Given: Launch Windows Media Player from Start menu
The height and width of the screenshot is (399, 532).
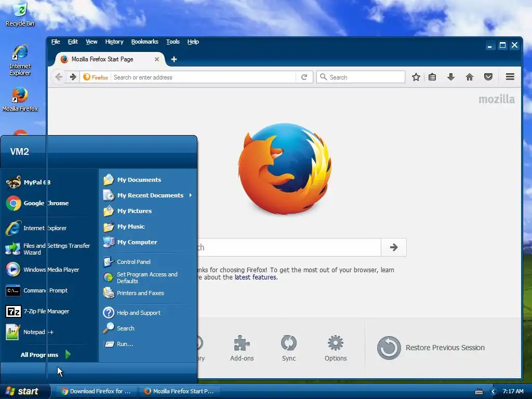Looking at the screenshot, I should [x=43, y=270].
